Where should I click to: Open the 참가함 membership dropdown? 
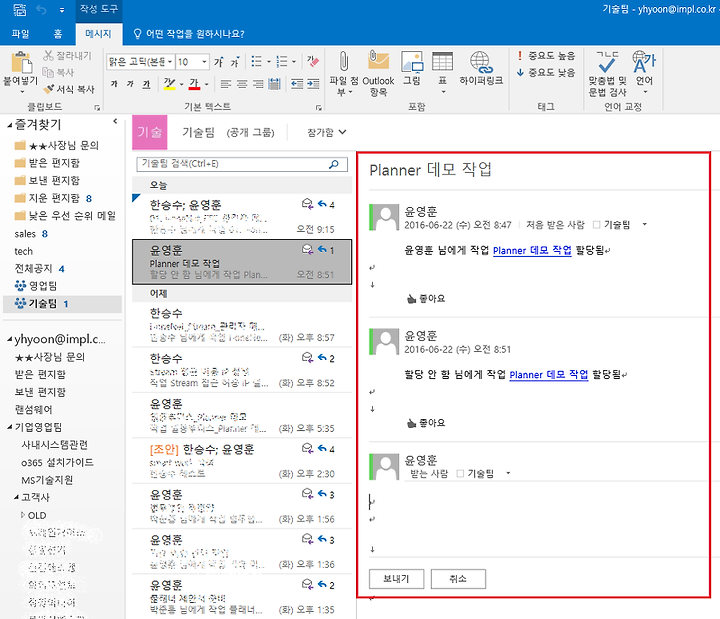point(326,132)
